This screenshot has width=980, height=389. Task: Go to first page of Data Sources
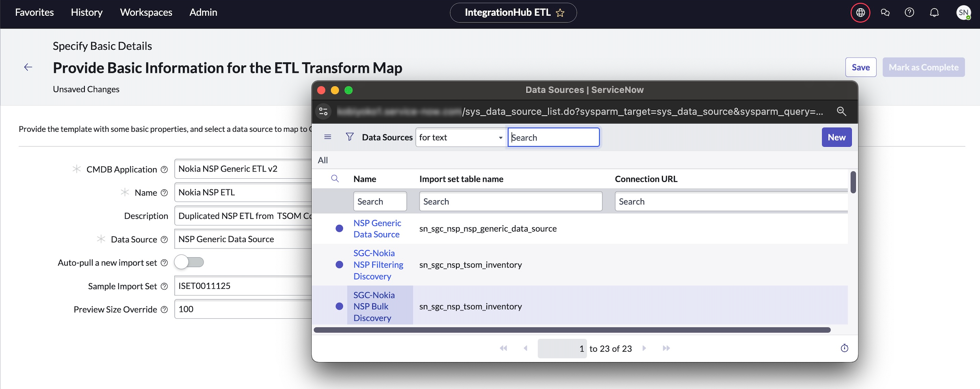pyautogui.click(x=503, y=348)
